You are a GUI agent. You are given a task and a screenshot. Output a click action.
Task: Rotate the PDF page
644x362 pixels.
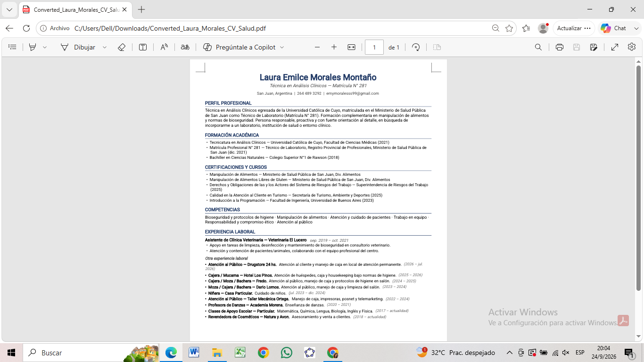(416, 47)
